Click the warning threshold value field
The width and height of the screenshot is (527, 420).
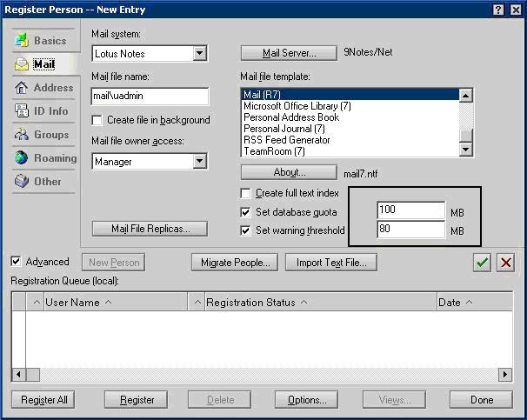(x=410, y=230)
